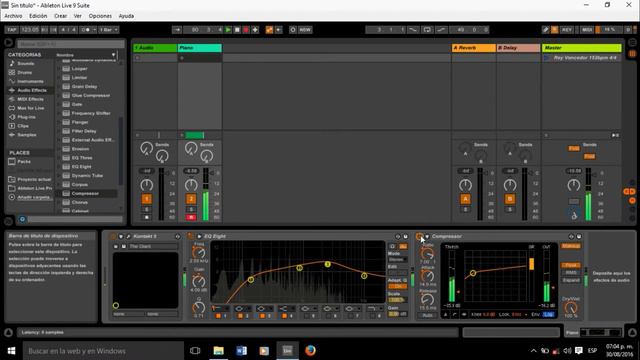Click the KEY map mode button
The width and height of the screenshot is (640, 360).
(567, 30)
